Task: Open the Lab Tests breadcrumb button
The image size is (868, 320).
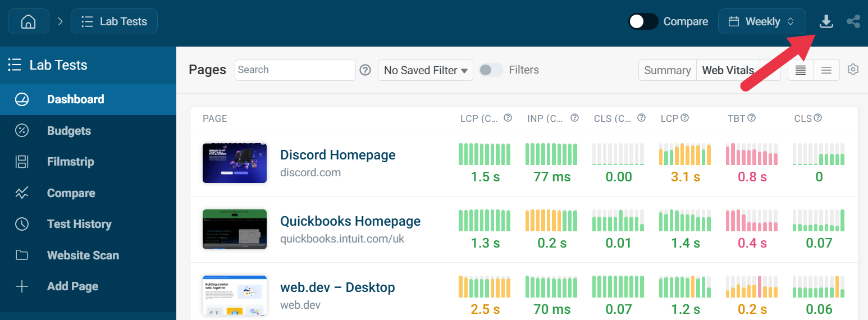Action: (114, 21)
